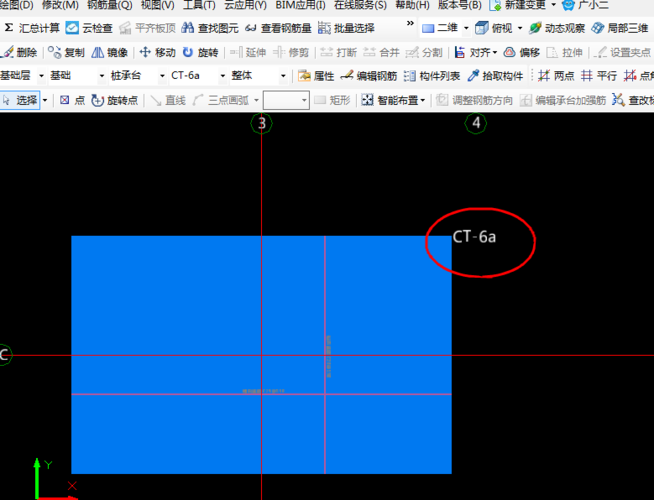Run the 汇总计算 summary calculation
This screenshot has height=500, width=654.
(32, 28)
